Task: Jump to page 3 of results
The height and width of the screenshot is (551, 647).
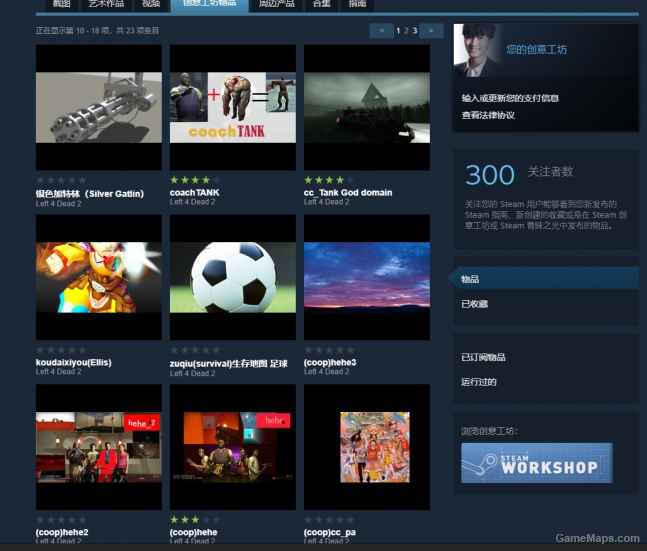Action: [415, 31]
